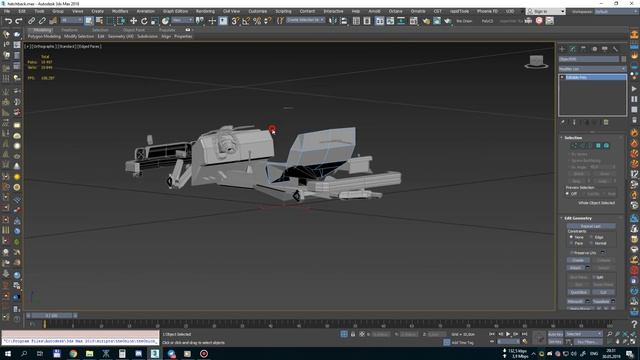Screen dimensions: 640x360
Task: Switch to the Modeling ribbon tab
Action: (x=42, y=30)
